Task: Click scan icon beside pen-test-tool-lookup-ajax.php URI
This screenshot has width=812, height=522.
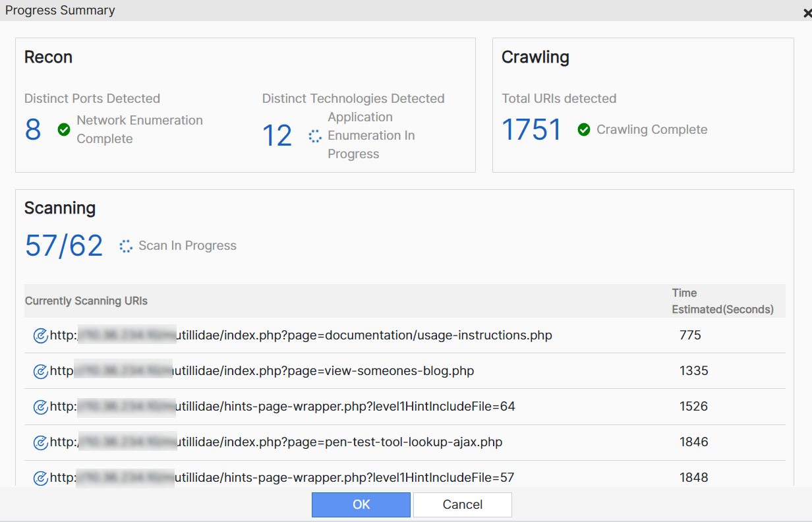Action: [x=40, y=442]
